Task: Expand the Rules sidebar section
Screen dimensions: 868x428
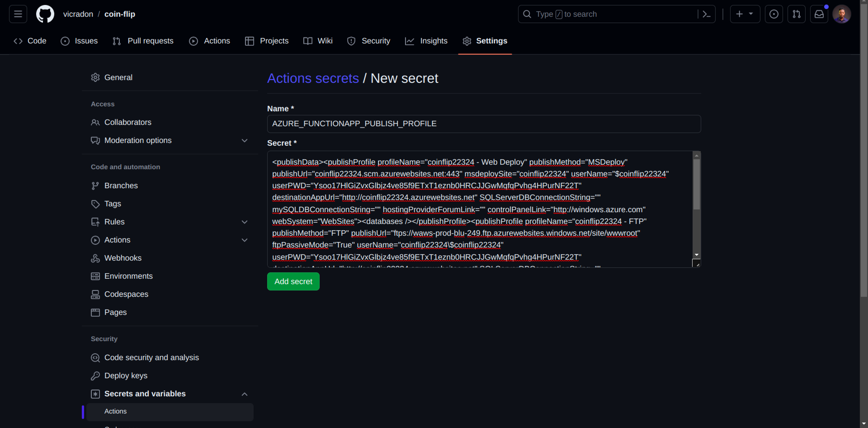Action: tap(244, 222)
